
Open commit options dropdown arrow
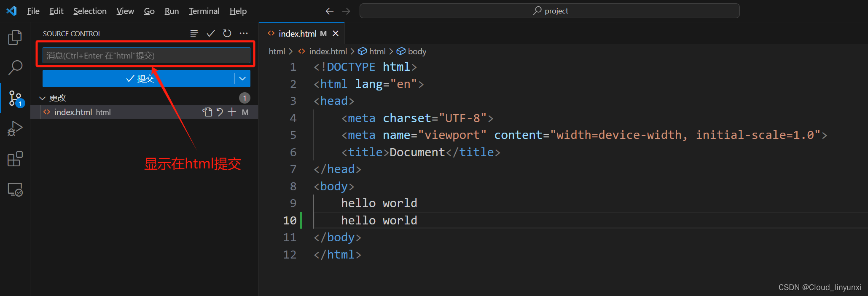(x=242, y=78)
